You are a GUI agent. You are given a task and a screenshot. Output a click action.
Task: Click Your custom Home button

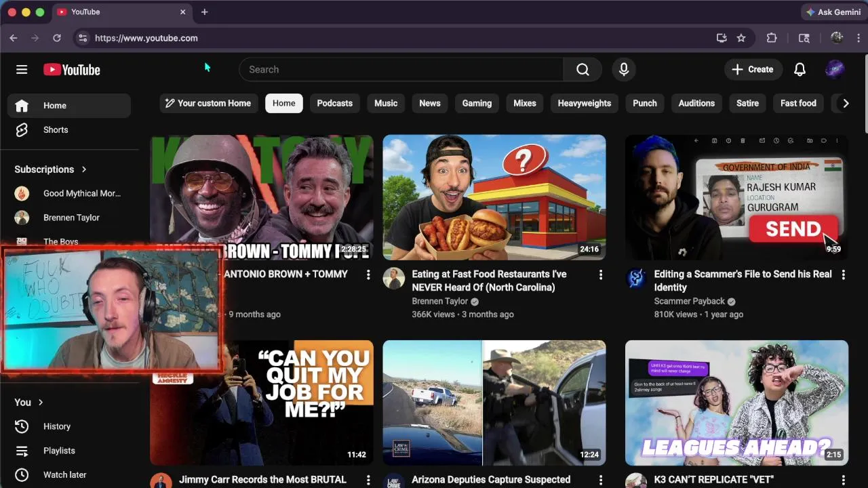tap(209, 103)
